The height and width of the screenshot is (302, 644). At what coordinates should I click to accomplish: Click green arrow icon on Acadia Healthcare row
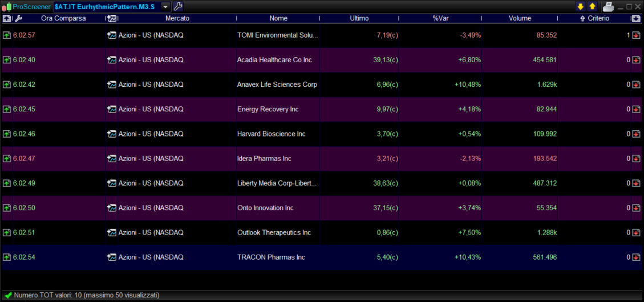[7, 60]
